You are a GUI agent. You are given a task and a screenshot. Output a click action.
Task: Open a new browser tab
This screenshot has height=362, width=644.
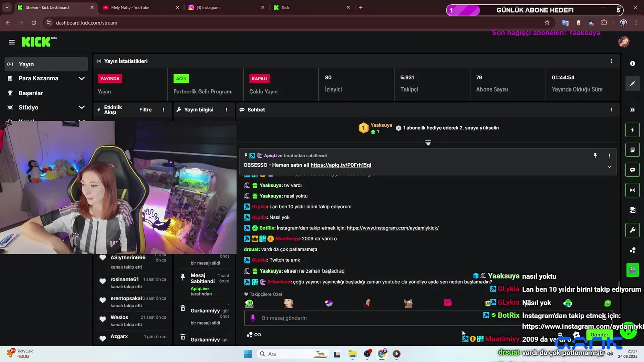[x=360, y=7]
